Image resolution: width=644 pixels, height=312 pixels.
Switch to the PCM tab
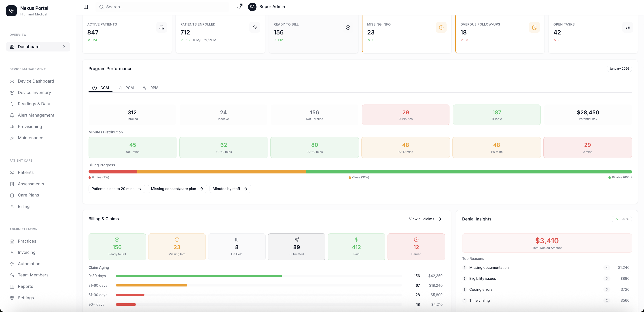tap(126, 88)
